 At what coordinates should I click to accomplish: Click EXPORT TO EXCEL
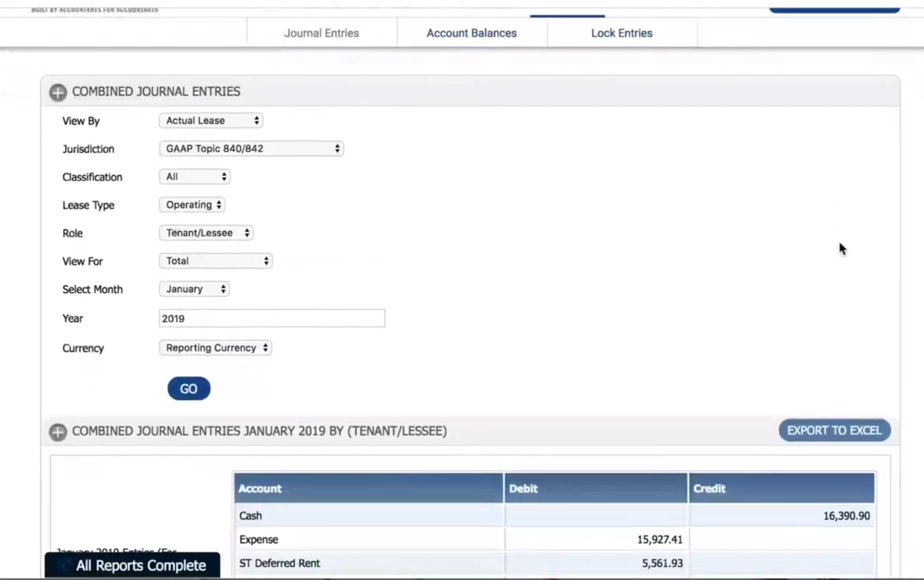[834, 430]
